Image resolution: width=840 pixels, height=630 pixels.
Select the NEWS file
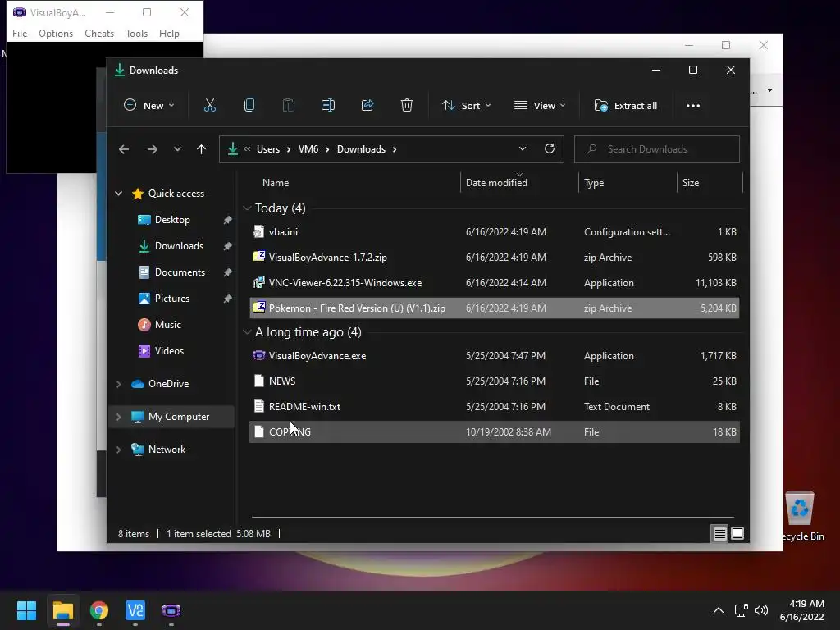click(x=495, y=381)
